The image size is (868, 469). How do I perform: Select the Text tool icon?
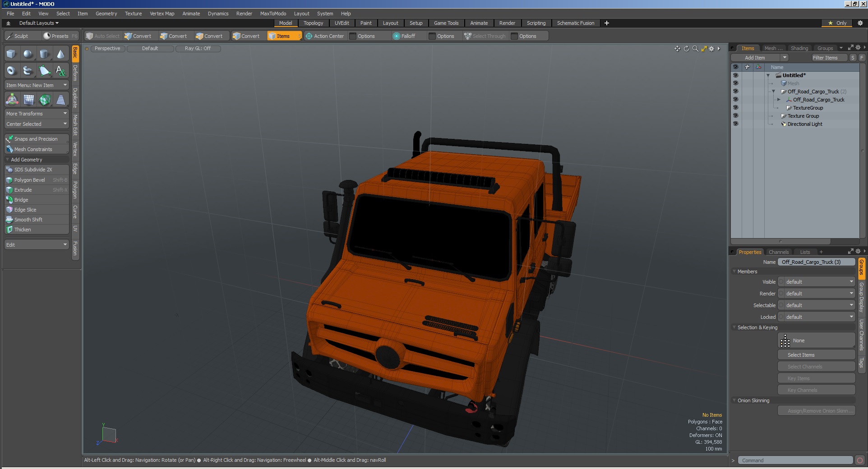[x=60, y=70]
